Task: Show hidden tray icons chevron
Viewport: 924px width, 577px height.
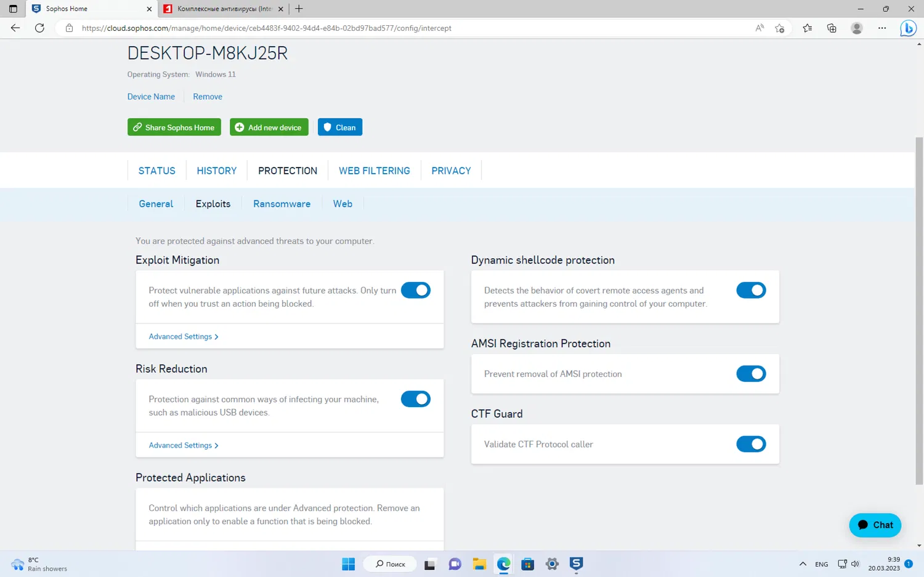Action: click(803, 564)
